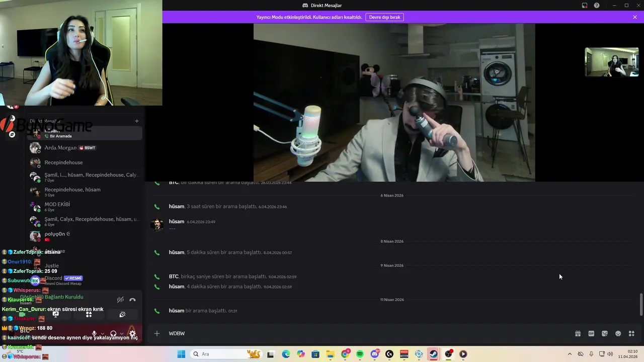The height and width of the screenshot is (362, 644).
Task: Open system tray microphone indicator
Action: (x=591, y=354)
